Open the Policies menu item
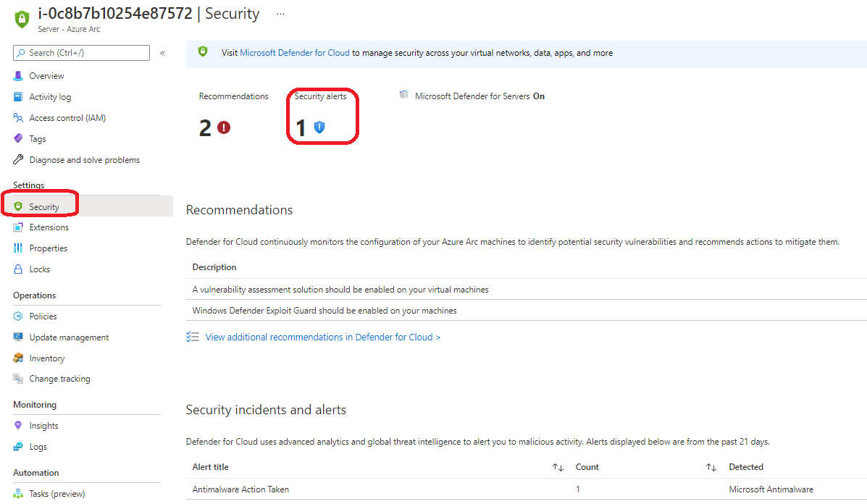Viewport: 867px width, 504px height. point(43,316)
